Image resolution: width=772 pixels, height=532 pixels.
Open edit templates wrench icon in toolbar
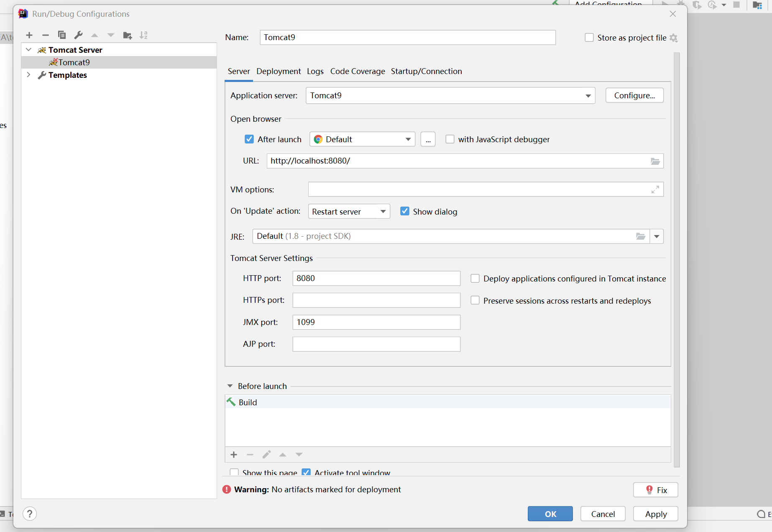[x=78, y=35]
